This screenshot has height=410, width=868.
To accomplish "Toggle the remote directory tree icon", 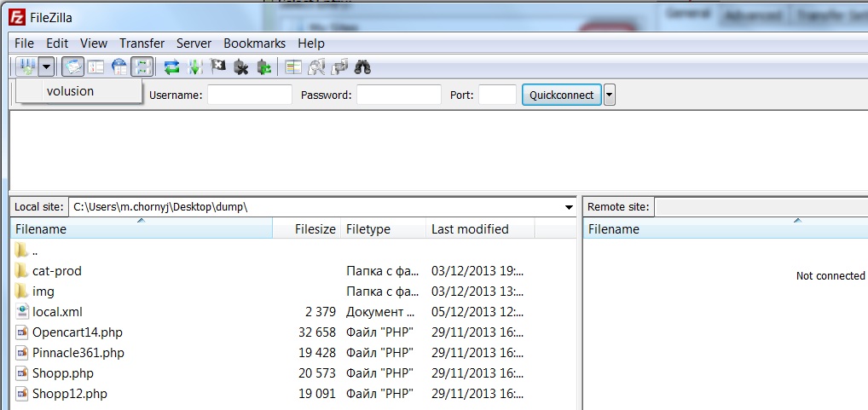I will pos(119,67).
